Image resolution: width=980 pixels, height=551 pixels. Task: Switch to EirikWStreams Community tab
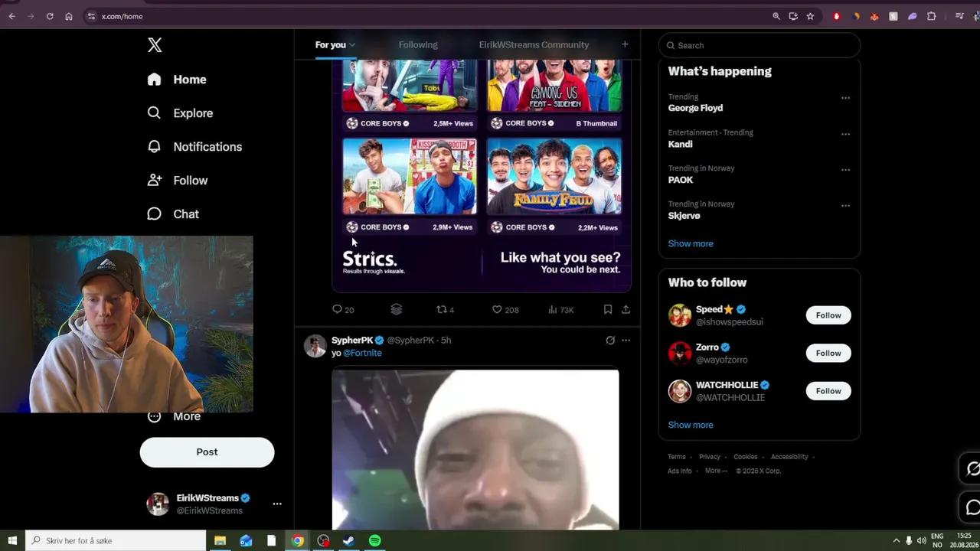coord(534,45)
